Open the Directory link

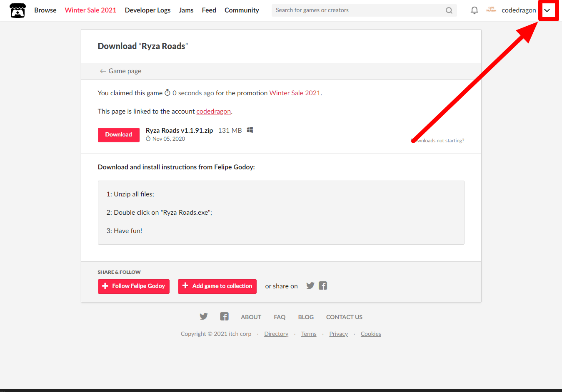pos(276,334)
